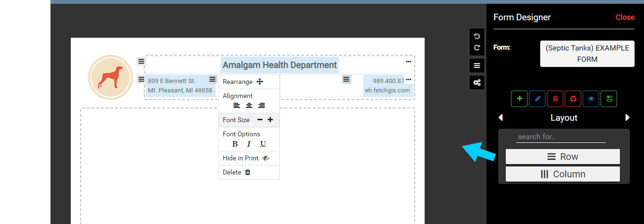Click the green plus add button
This screenshot has height=224, width=644.
coord(519,99)
